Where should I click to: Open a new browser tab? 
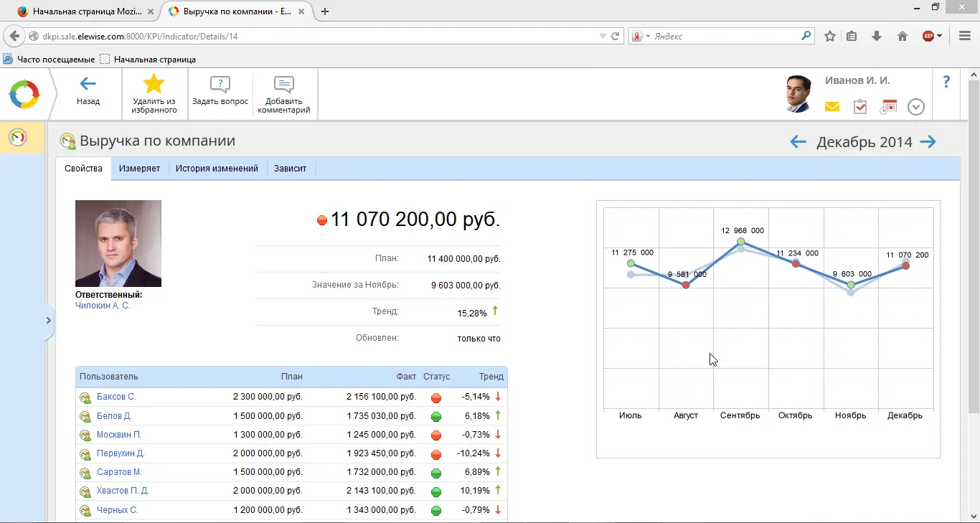[325, 11]
